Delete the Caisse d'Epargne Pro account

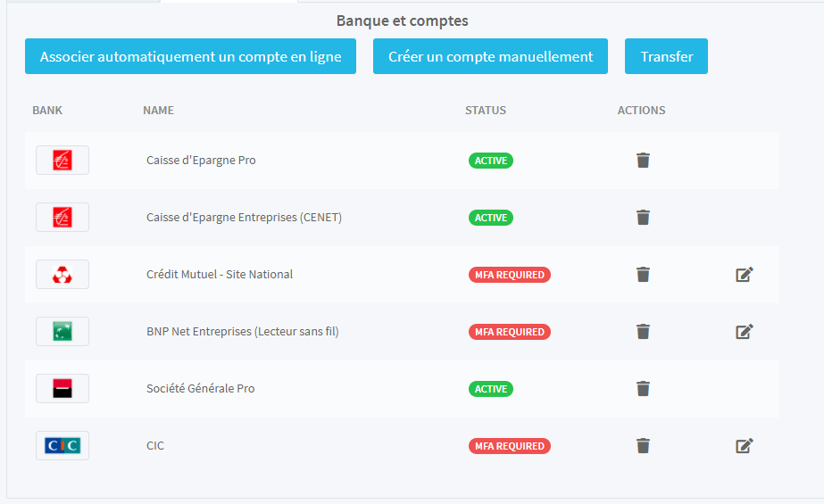tap(643, 161)
